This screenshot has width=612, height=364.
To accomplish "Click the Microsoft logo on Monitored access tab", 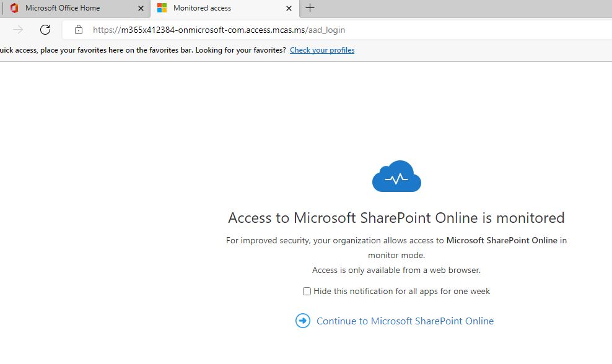I will 162,8.
